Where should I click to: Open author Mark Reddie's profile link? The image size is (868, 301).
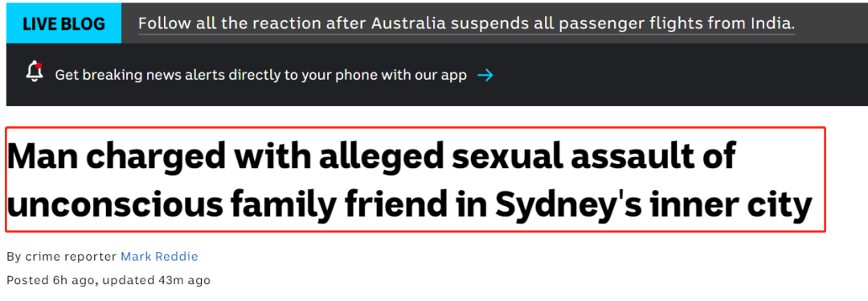[159, 256]
